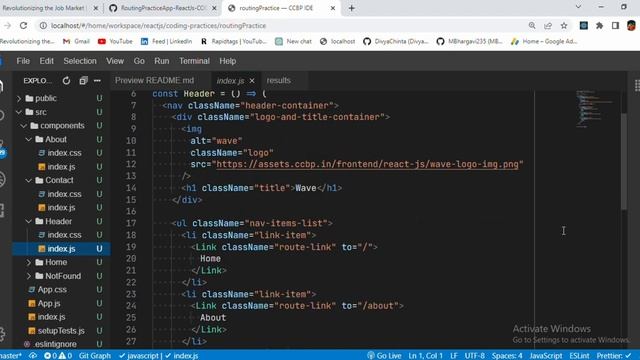This screenshot has height=360, width=640.
Task: Open Git Graph from status bar
Action: point(95,356)
